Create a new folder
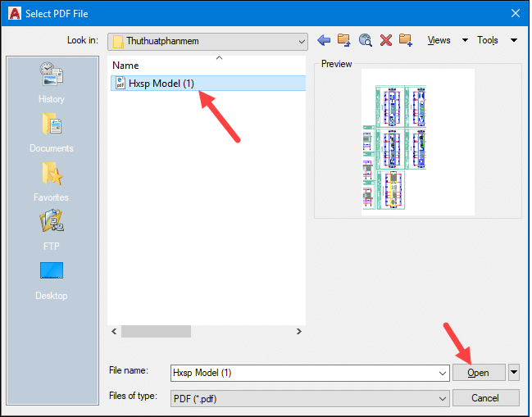 coord(406,40)
